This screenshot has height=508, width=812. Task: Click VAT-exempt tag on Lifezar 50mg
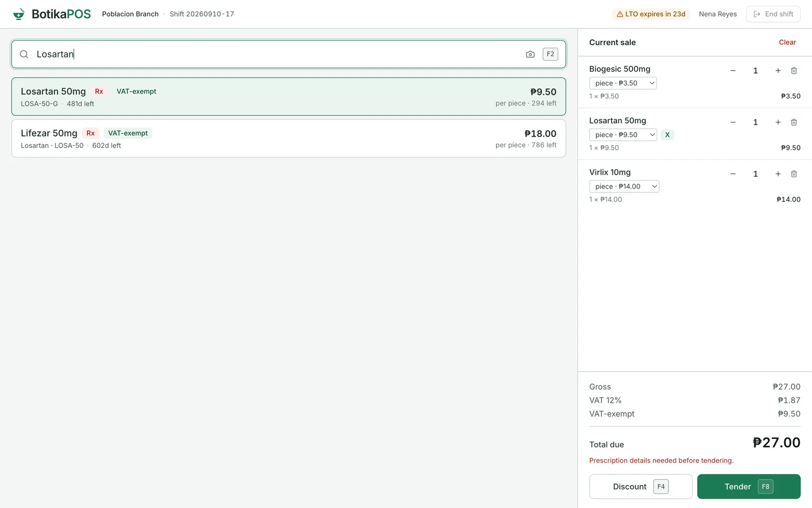128,133
